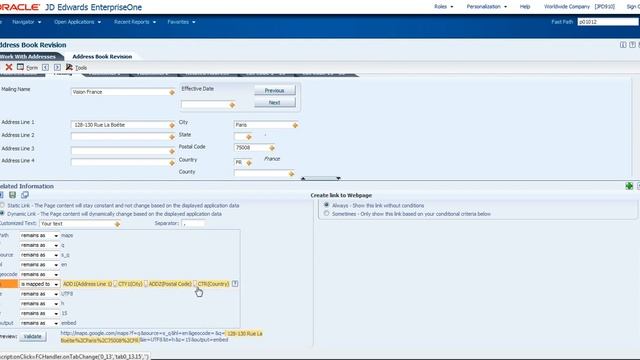Image resolution: width=640 pixels, height=360 pixels.
Task: Click the first form header icon near Fast Path
Action: (623, 45)
